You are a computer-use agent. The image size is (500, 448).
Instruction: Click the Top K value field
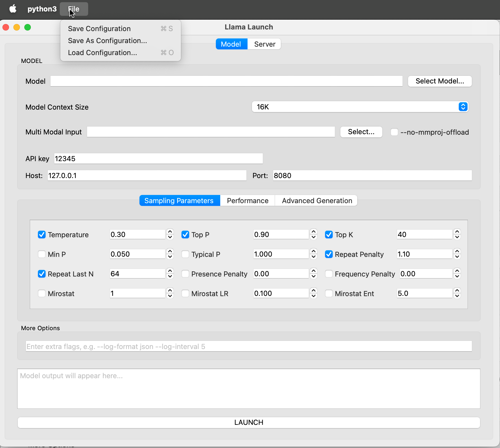(425, 234)
